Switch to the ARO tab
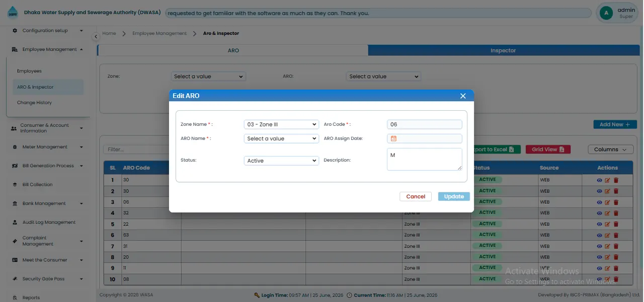 pos(233,50)
